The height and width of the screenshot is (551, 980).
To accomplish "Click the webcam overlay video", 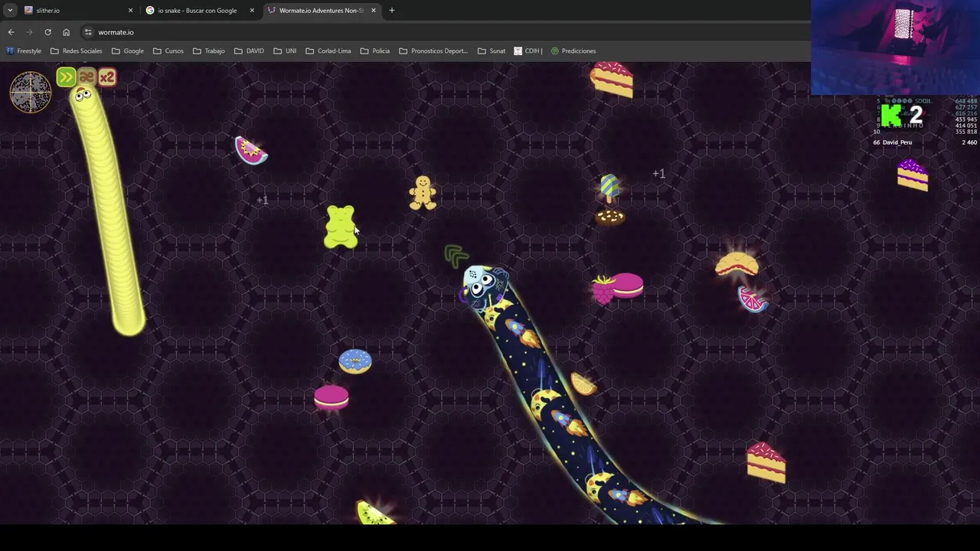I will (895, 47).
